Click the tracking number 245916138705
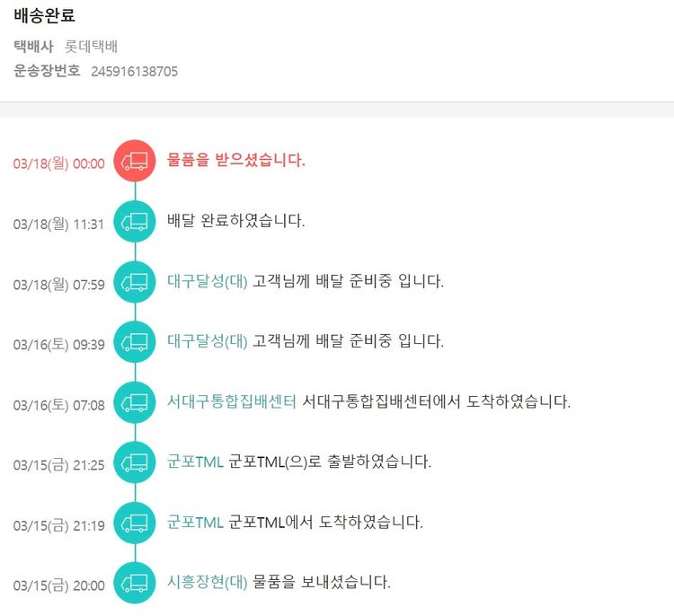 [135, 72]
